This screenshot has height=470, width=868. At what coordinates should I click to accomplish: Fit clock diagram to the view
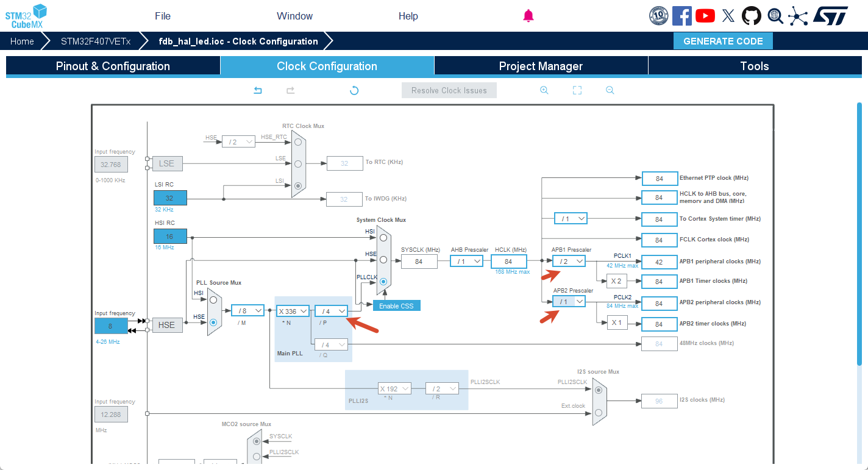(577, 90)
